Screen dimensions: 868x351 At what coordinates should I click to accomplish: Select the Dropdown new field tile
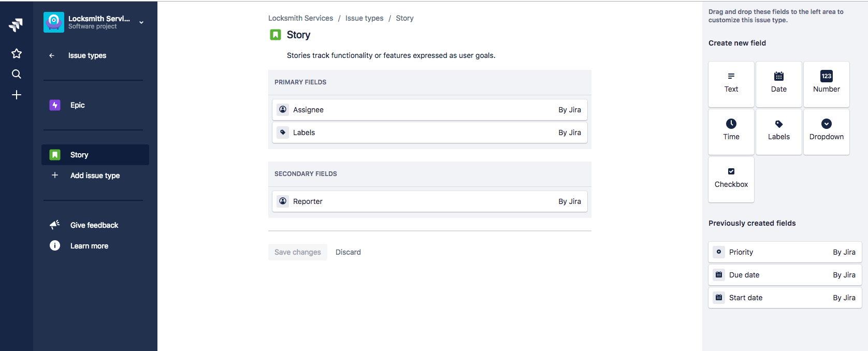tap(827, 132)
